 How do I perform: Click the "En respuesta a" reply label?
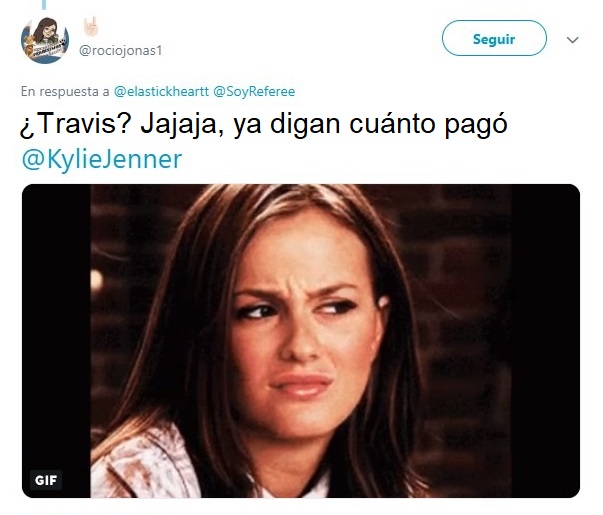(x=65, y=92)
